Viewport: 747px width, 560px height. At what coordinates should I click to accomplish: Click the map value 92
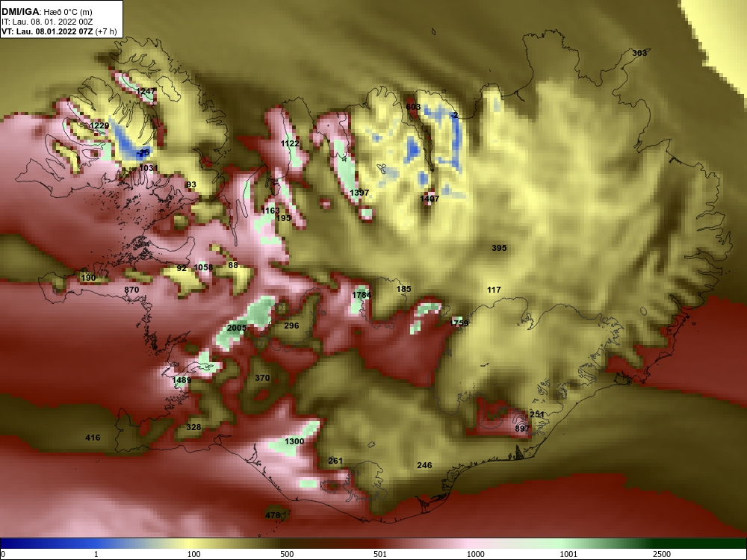(182, 268)
